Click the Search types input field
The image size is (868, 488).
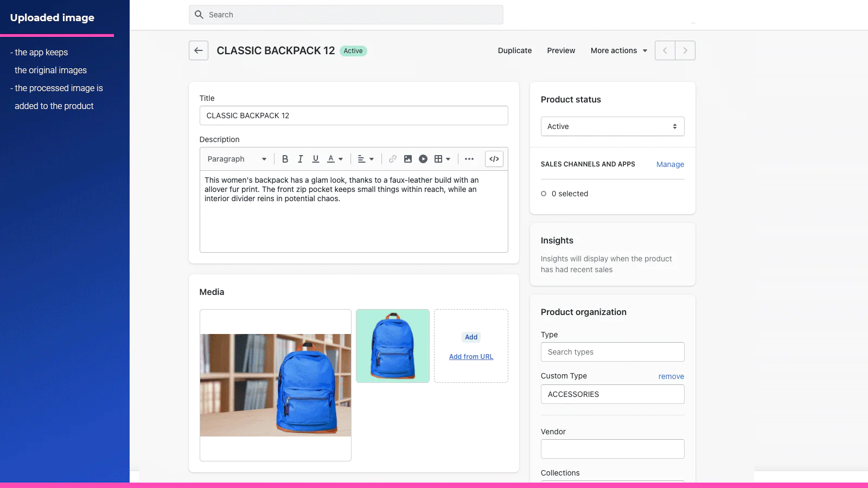coord(612,352)
